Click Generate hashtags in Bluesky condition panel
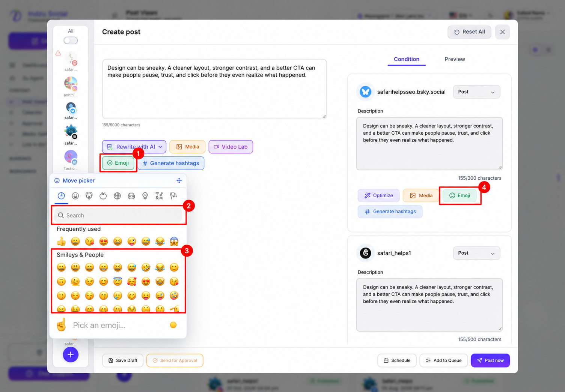Image resolution: width=565 pixels, height=392 pixels. tap(390, 212)
